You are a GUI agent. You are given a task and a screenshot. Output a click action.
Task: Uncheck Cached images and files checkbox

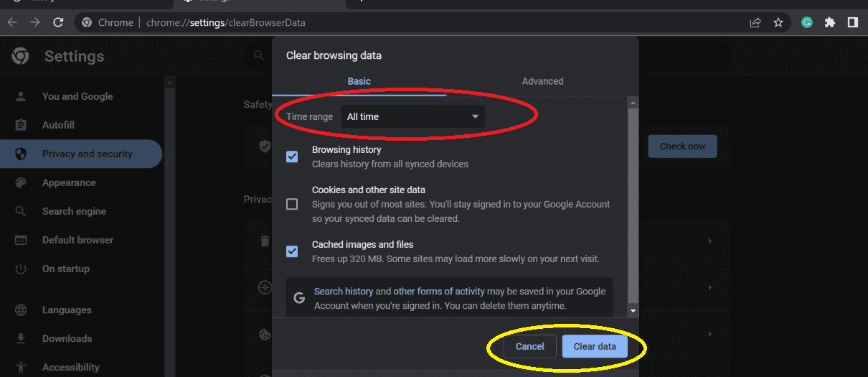point(292,251)
